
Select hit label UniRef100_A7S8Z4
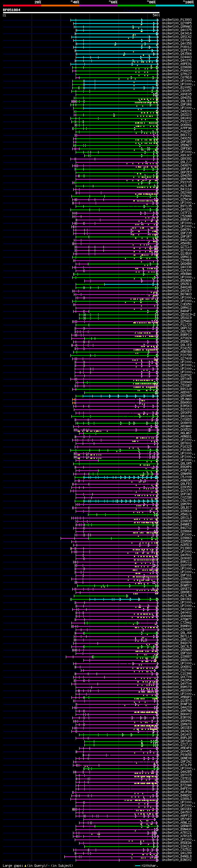(177, 338)
